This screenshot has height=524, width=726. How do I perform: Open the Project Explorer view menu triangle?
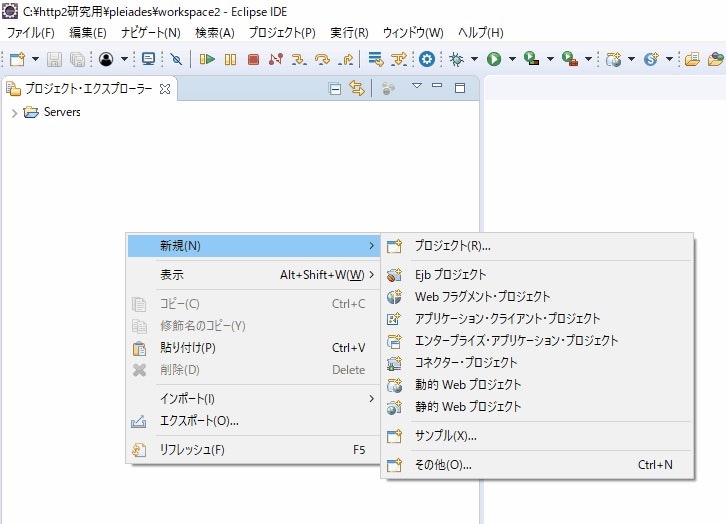click(417, 86)
